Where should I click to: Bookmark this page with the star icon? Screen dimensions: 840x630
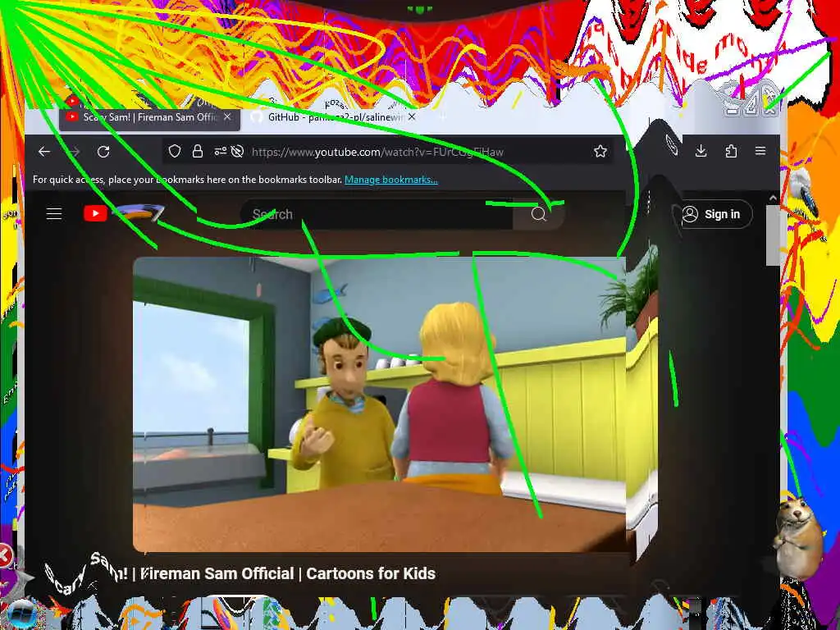coord(600,152)
